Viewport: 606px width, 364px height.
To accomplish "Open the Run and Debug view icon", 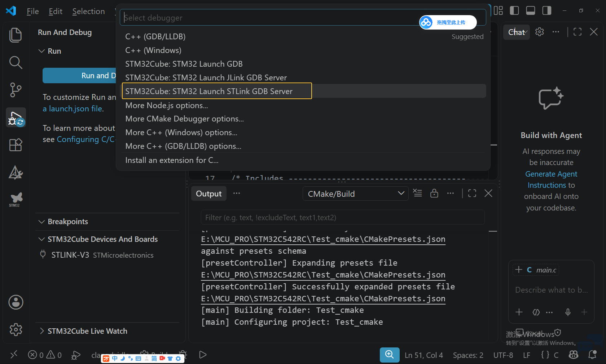I will click(x=16, y=117).
